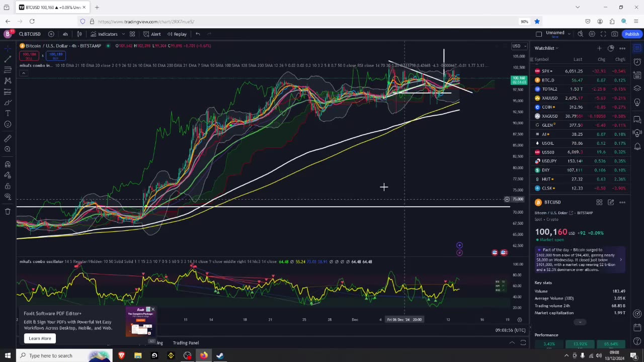Screen dimensions: 644x362
Task: Collapse the mikul's combo indicator legend
Action: (x=23, y=73)
